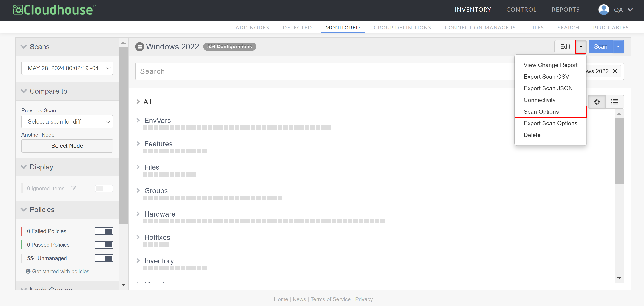The width and height of the screenshot is (644, 306).
Task: Expand the All category
Action: [138, 102]
